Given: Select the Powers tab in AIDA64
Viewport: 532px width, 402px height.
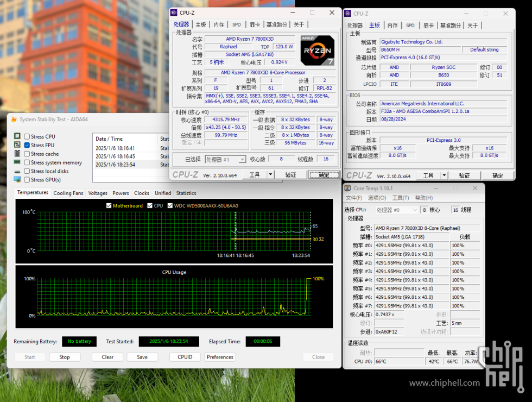Looking at the screenshot, I should click(x=121, y=193).
